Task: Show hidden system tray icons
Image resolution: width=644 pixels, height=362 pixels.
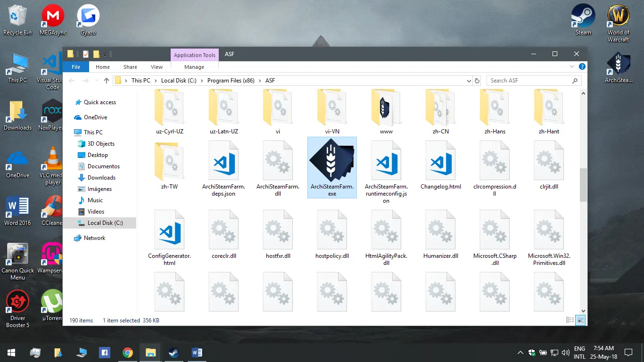Action: [520, 352]
